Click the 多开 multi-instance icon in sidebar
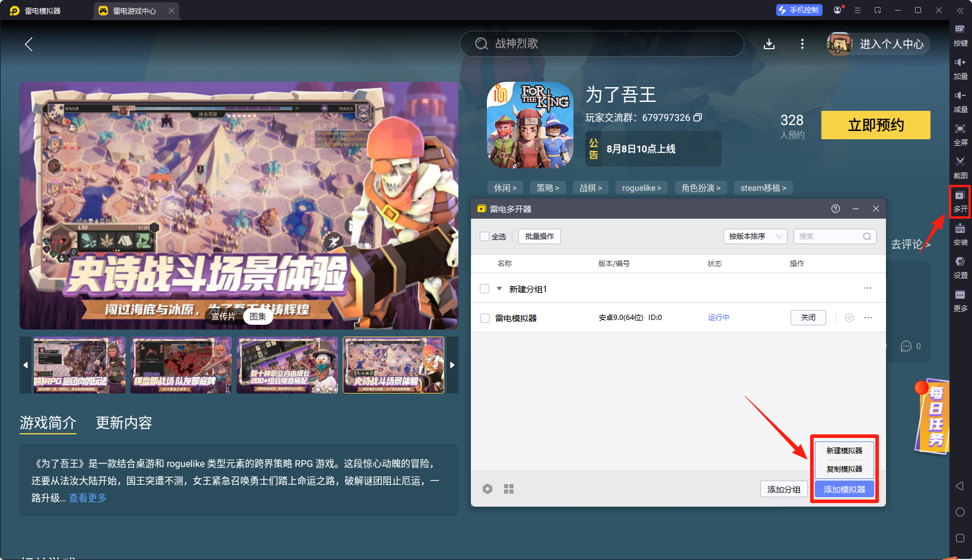Image resolution: width=972 pixels, height=560 pixels. [x=960, y=196]
